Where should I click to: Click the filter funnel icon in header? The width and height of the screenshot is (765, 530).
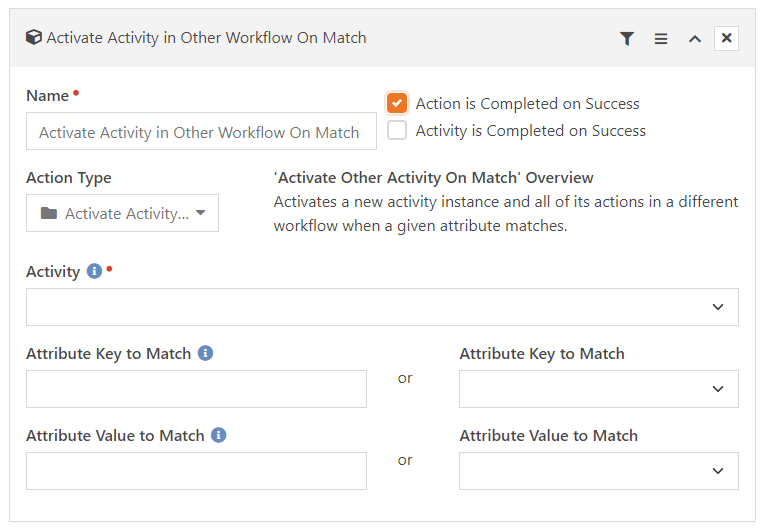(627, 39)
